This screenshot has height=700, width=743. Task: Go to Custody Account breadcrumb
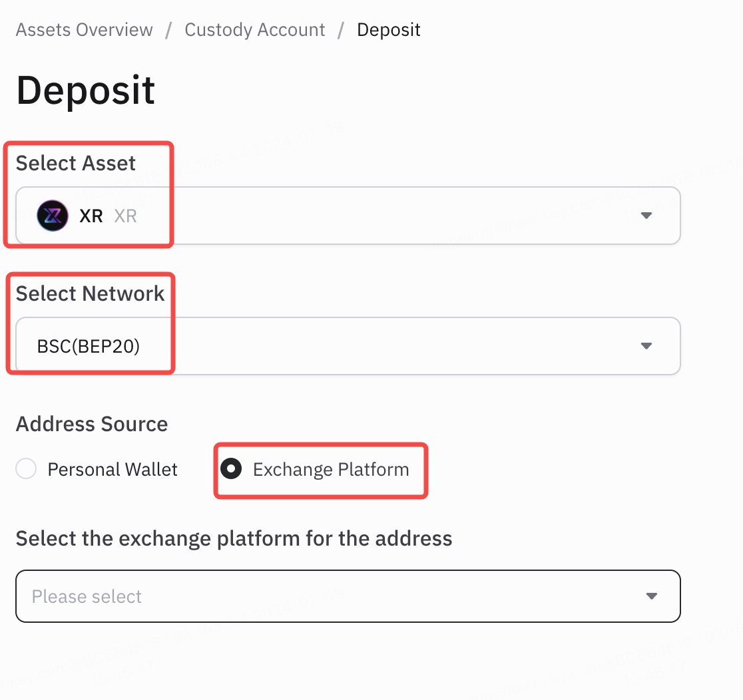(255, 30)
